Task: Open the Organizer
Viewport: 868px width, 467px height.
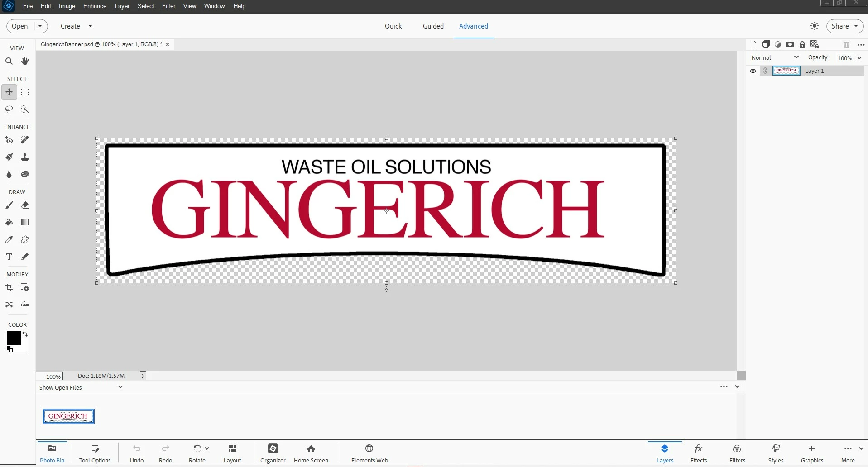Action: 273,453
